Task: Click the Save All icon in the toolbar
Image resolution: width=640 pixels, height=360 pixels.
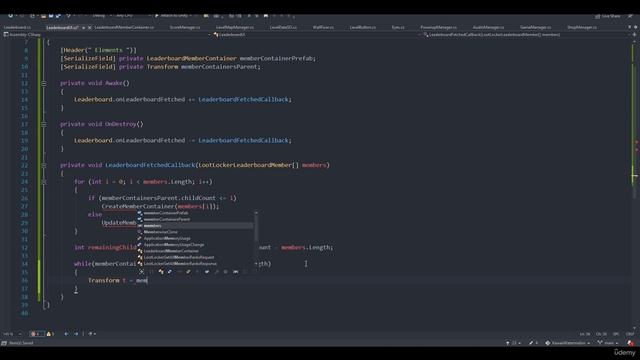Action: pyautogui.click(x=58, y=16)
